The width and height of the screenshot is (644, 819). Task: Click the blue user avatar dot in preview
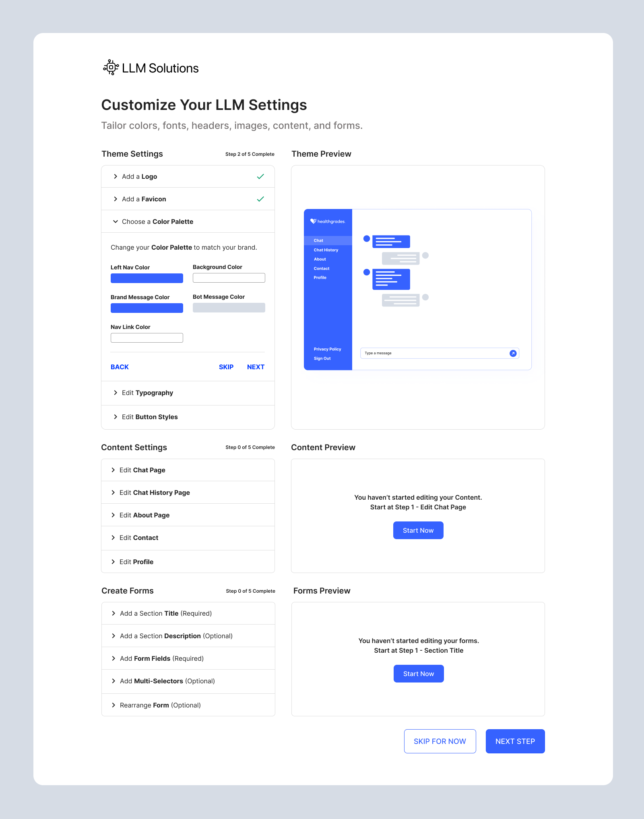(x=366, y=239)
